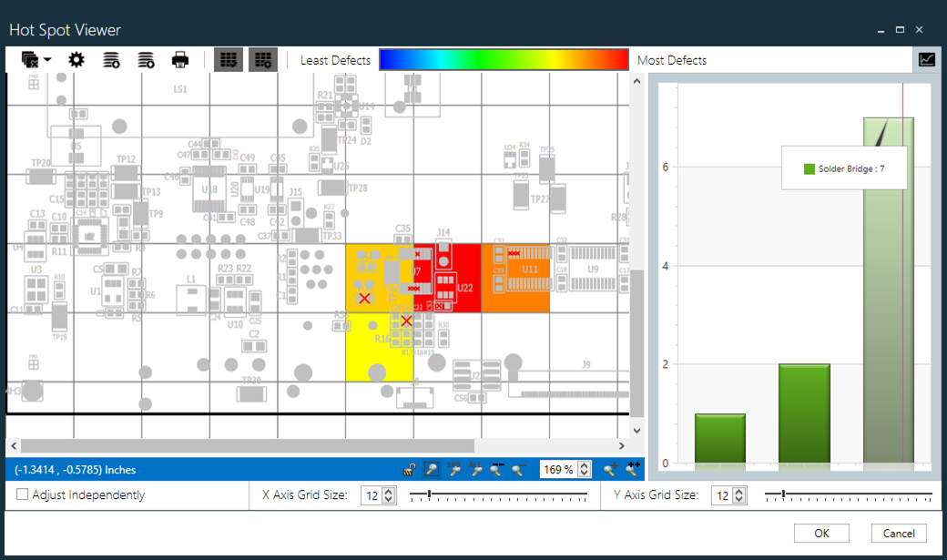Click the Print icon in the toolbar
The width and height of the screenshot is (947, 560).
[179, 59]
